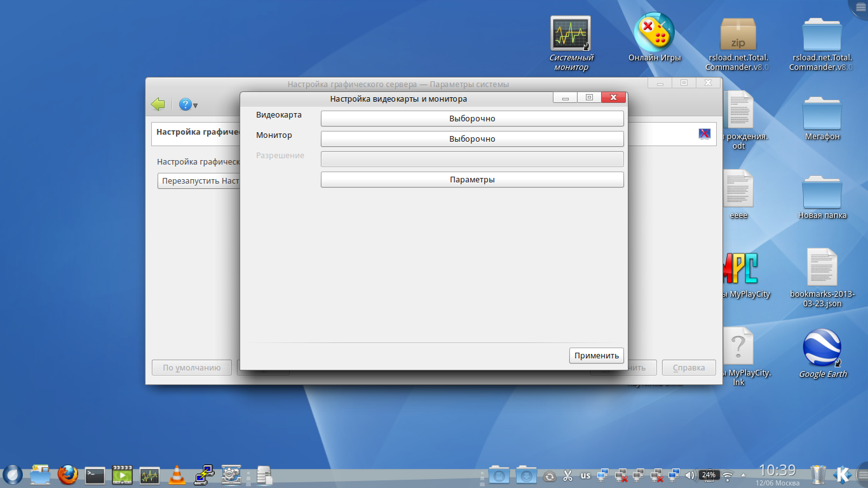Open the Параметры button in the dialog
The width and height of the screenshot is (868, 488).
pos(472,180)
